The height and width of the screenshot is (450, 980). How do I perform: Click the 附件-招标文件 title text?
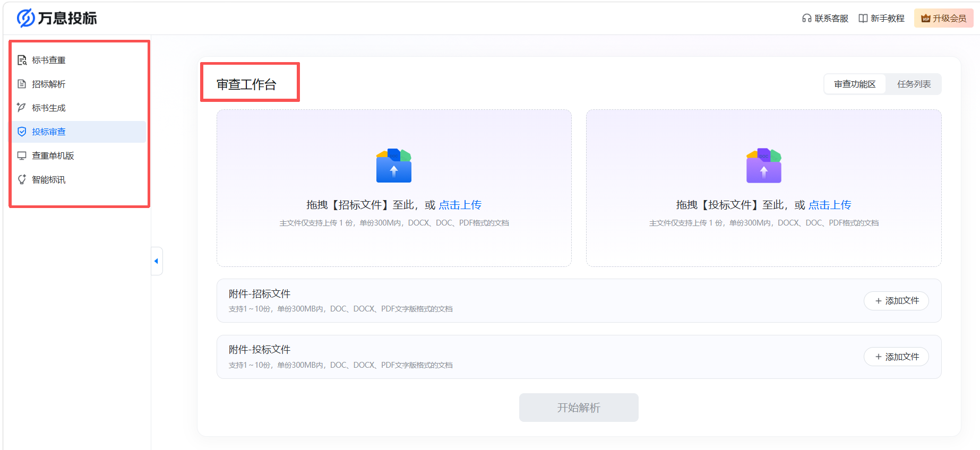pyautogui.click(x=260, y=294)
